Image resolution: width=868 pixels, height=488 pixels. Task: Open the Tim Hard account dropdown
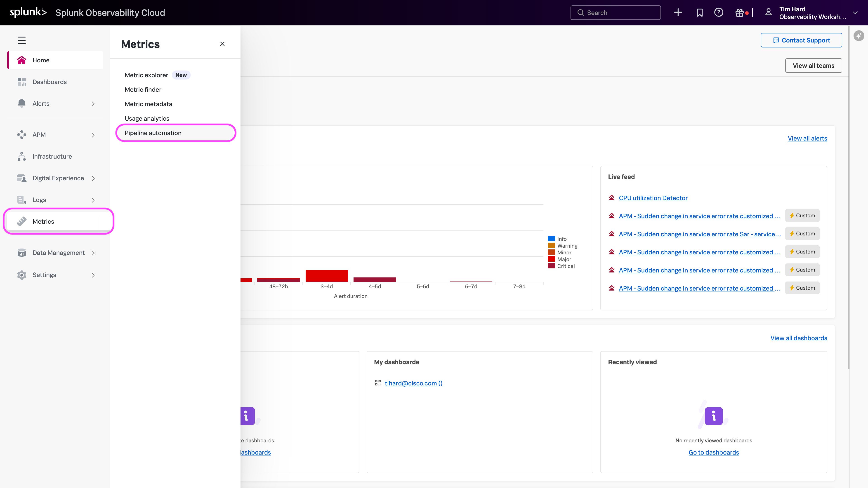pyautogui.click(x=855, y=13)
